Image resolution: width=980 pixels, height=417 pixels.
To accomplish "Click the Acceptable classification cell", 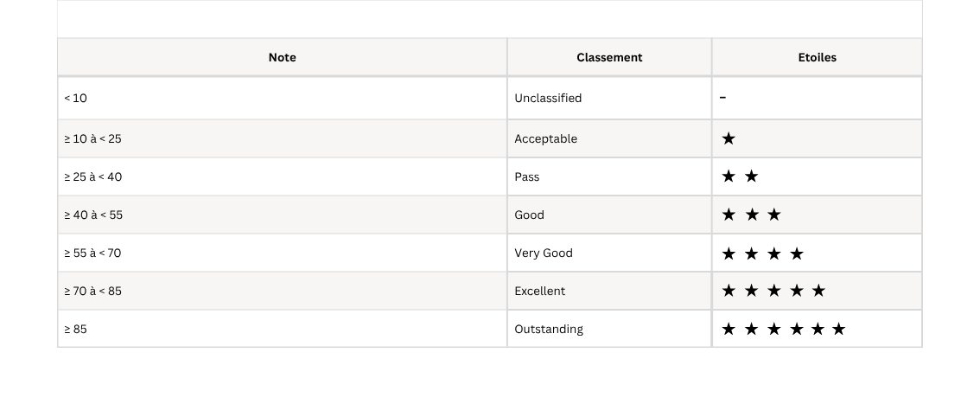I will click(545, 138).
